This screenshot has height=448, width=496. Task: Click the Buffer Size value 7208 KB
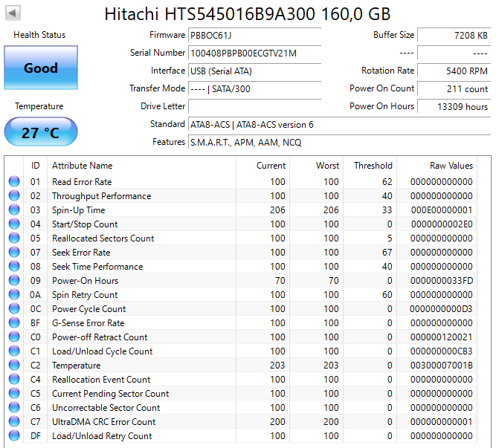click(x=454, y=35)
